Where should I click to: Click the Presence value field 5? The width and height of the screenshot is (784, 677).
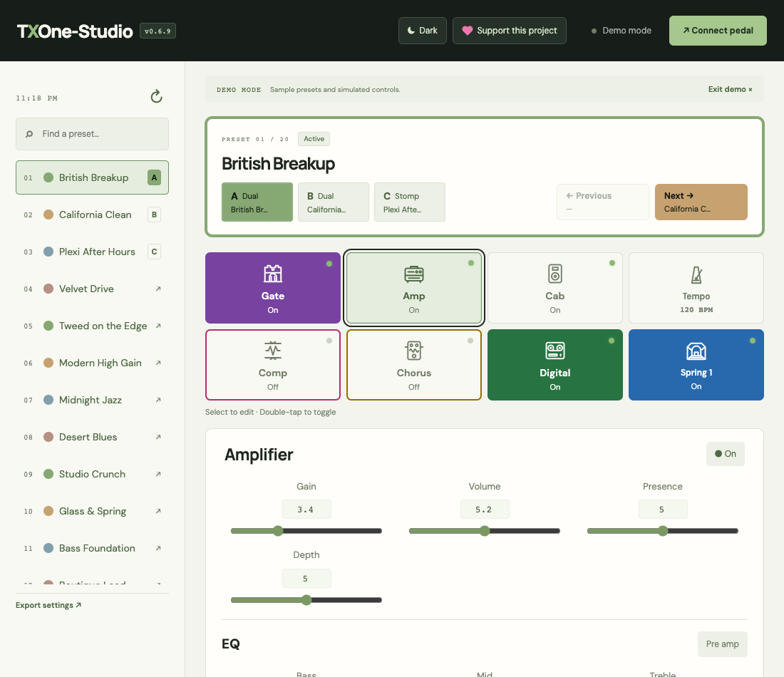click(663, 510)
